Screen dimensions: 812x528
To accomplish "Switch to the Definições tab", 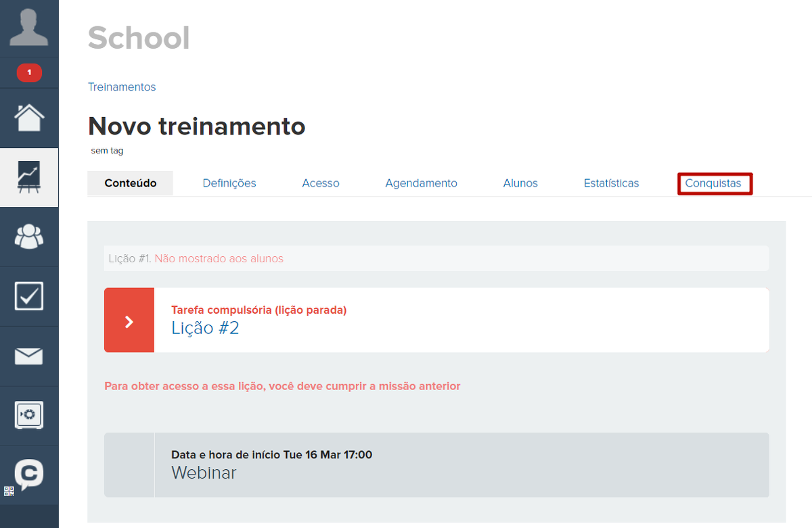I will point(229,183).
